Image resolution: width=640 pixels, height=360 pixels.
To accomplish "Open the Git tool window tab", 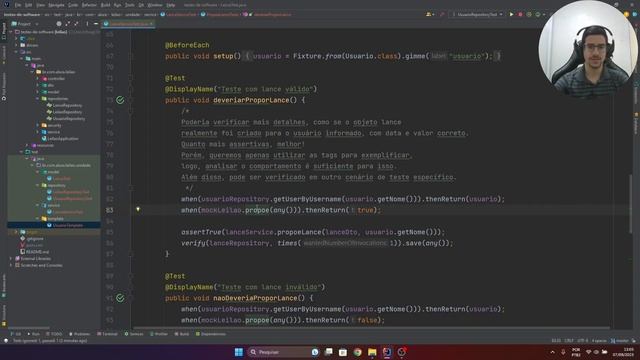I will (16, 334).
